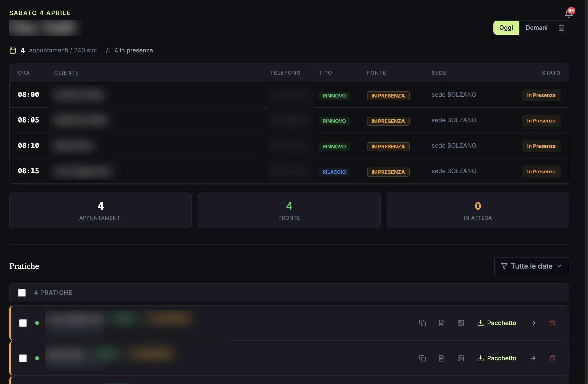
Task: Tick the checkbox of the first pratica row
Action: pyautogui.click(x=23, y=323)
